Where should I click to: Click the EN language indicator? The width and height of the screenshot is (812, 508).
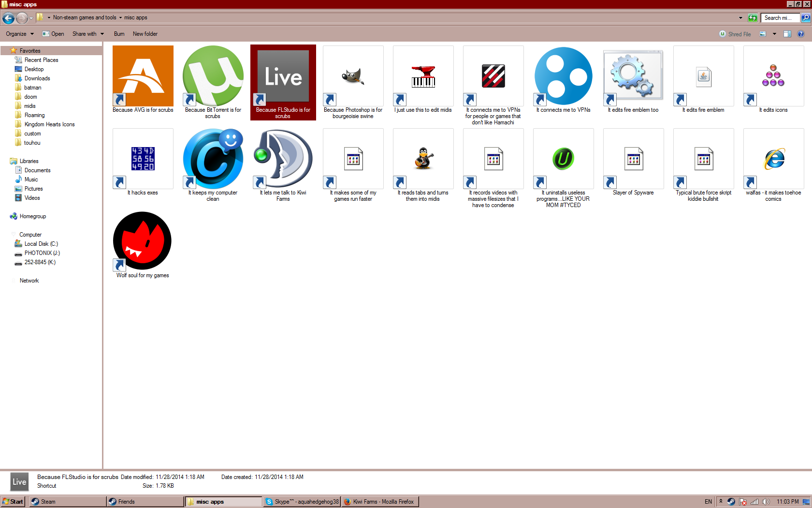point(708,502)
